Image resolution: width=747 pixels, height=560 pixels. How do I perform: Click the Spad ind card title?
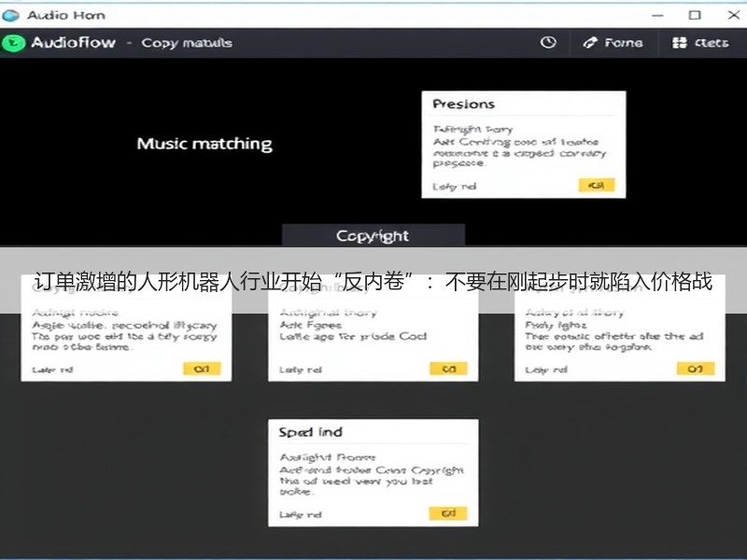[311, 432]
